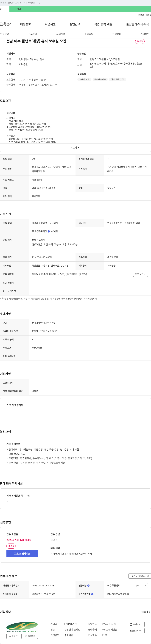Open 더보기 next to 기업정보 heading
151x644 pixels.
pos(146,612)
